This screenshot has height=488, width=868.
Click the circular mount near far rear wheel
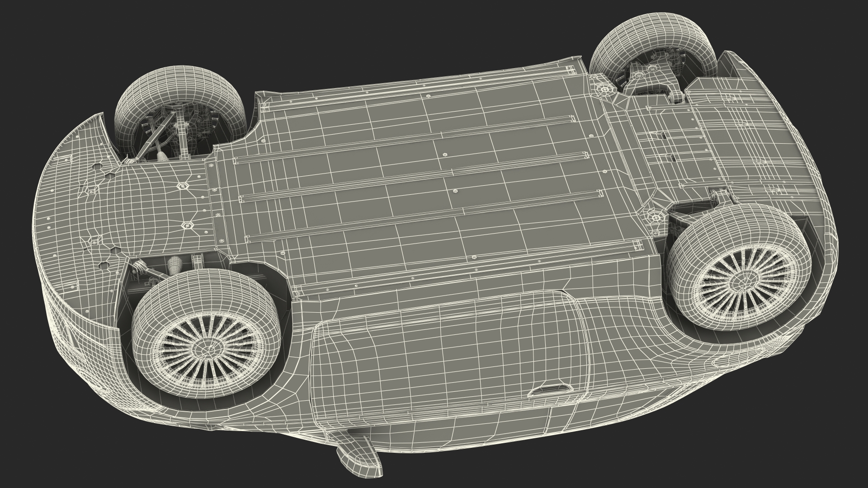click(x=604, y=90)
